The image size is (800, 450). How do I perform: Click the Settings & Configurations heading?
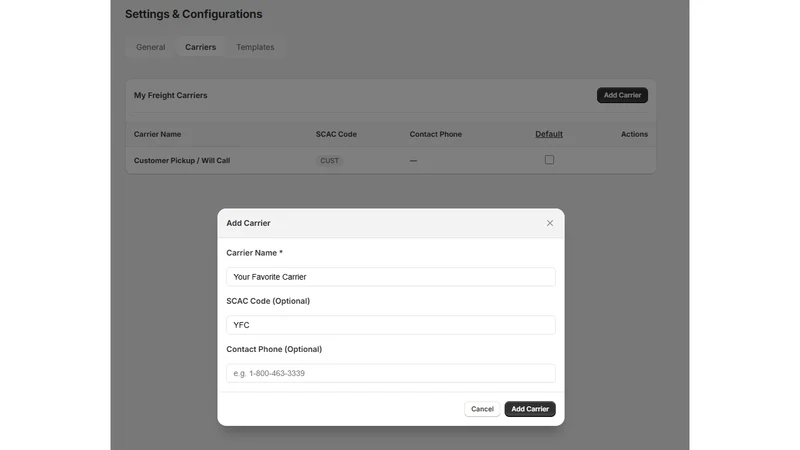194,14
